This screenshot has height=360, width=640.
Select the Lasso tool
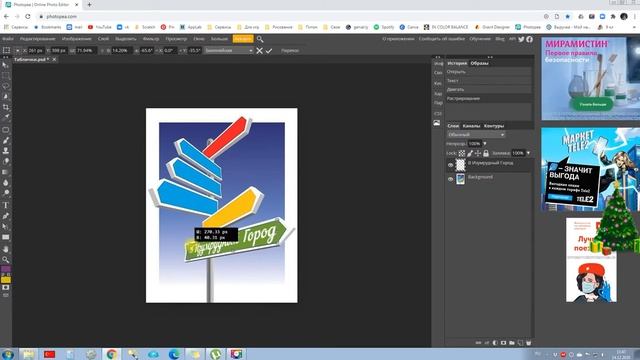[x=6, y=86]
